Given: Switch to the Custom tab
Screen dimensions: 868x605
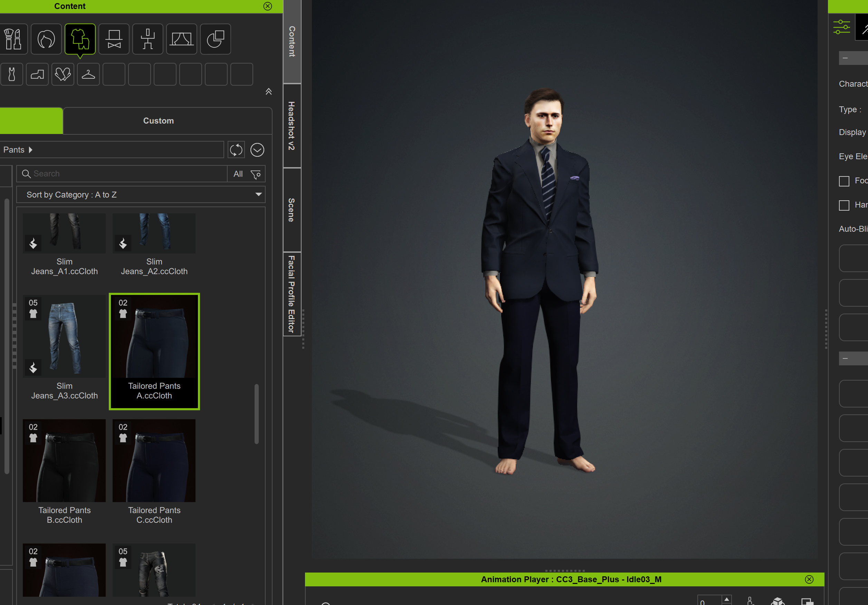Looking at the screenshot, I should (x=159, y=121).
